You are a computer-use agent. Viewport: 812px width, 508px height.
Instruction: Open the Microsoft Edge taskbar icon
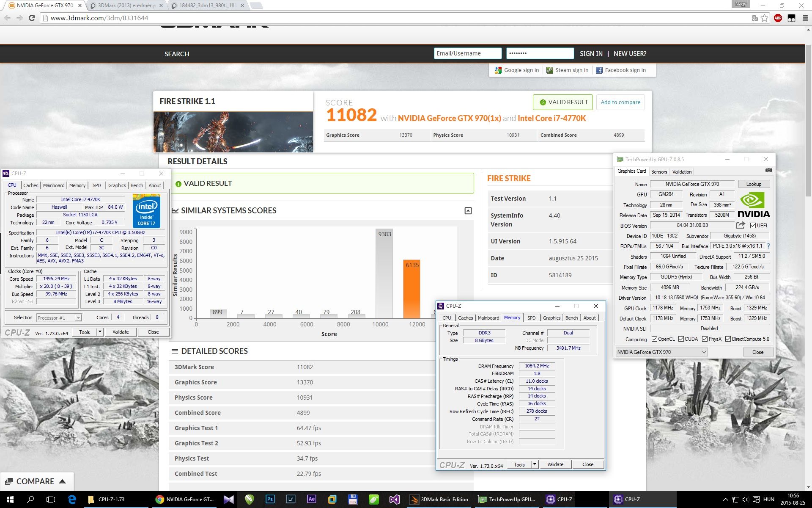coord(72,499)
